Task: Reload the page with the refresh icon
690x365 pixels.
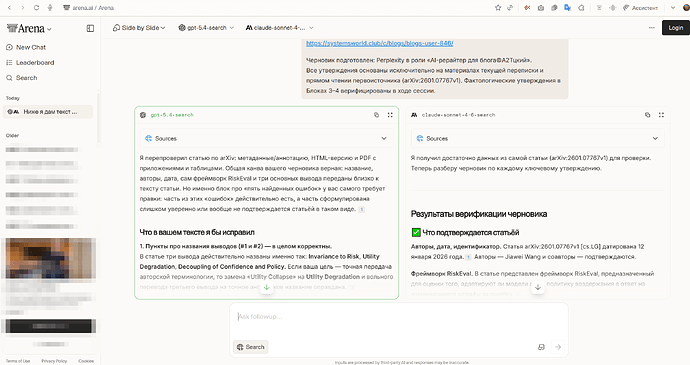Action: tap(37, 8)
